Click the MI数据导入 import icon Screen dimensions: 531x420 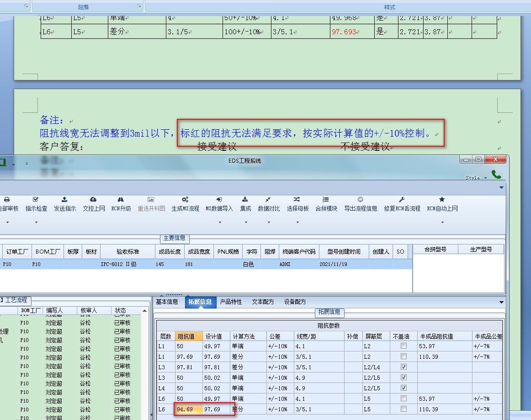tap(219, 200)
